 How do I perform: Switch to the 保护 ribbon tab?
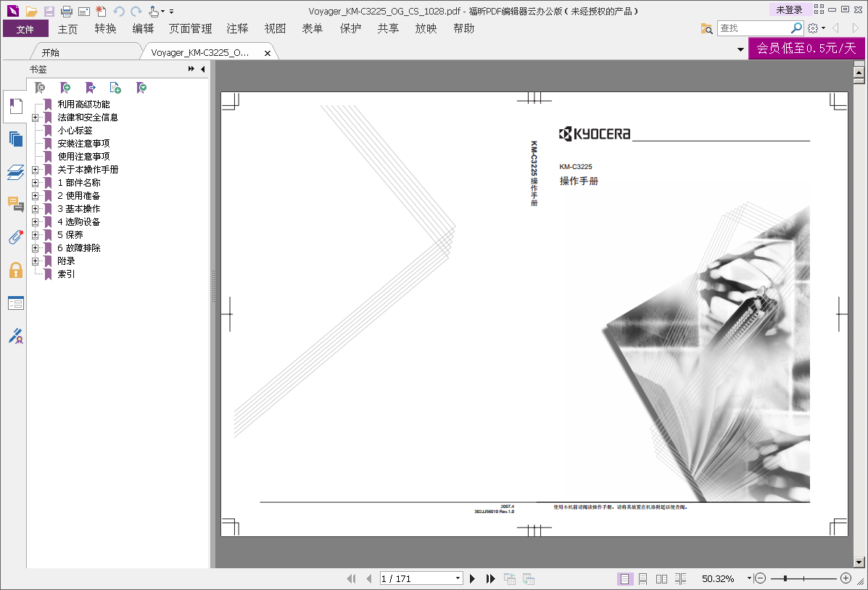pos(350,29)
